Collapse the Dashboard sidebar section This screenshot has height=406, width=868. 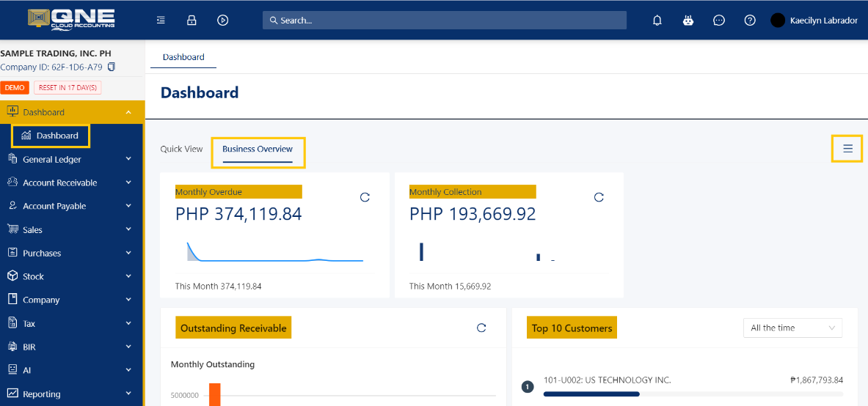pyautogui.click(x=128, y=112)
